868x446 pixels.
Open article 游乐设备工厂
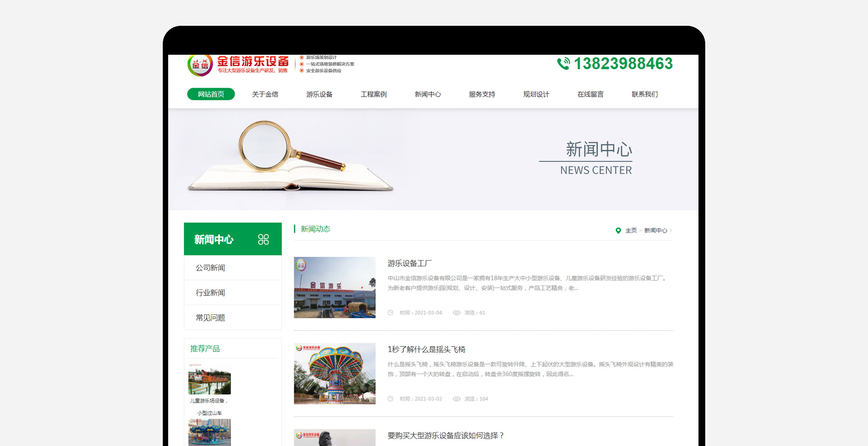coord(410,263)
